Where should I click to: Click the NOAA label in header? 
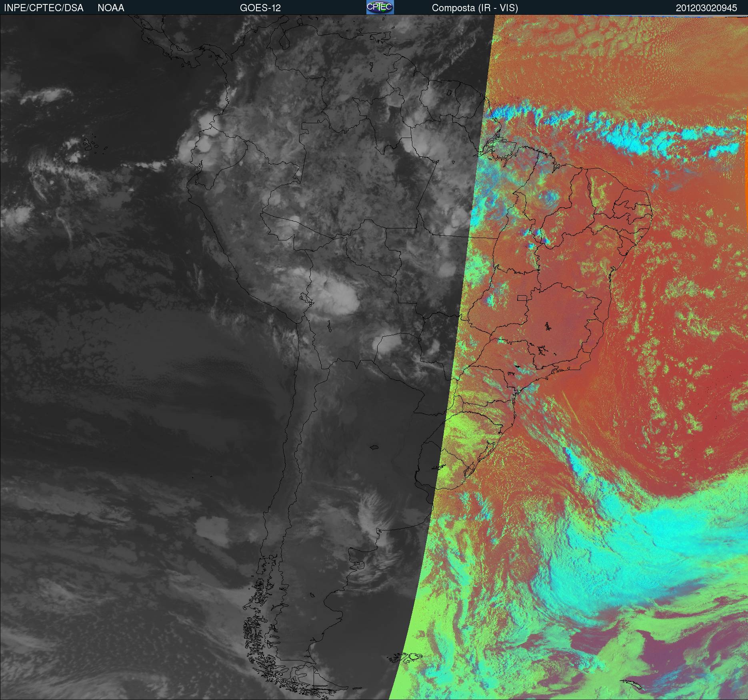[x=111, y=8]
